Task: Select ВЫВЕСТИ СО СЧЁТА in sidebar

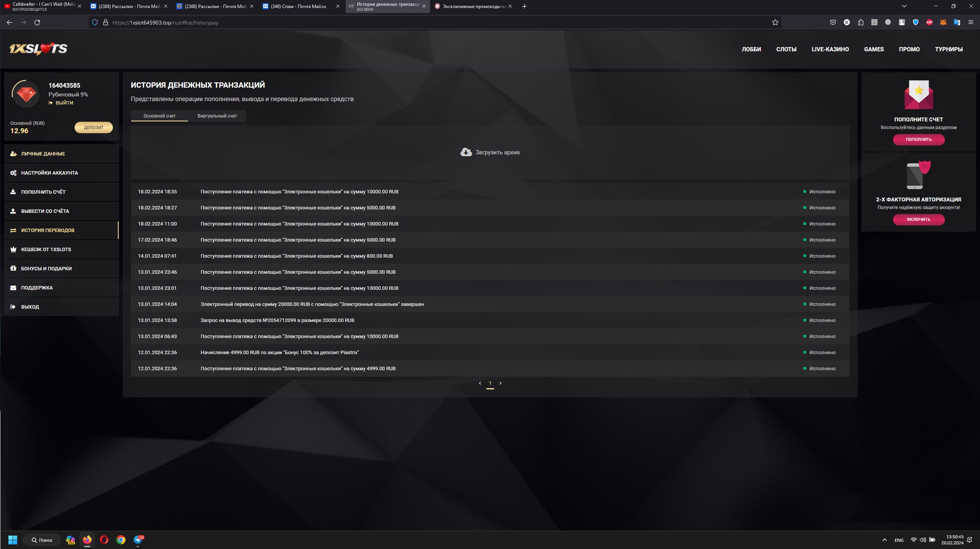Action: 45,211
